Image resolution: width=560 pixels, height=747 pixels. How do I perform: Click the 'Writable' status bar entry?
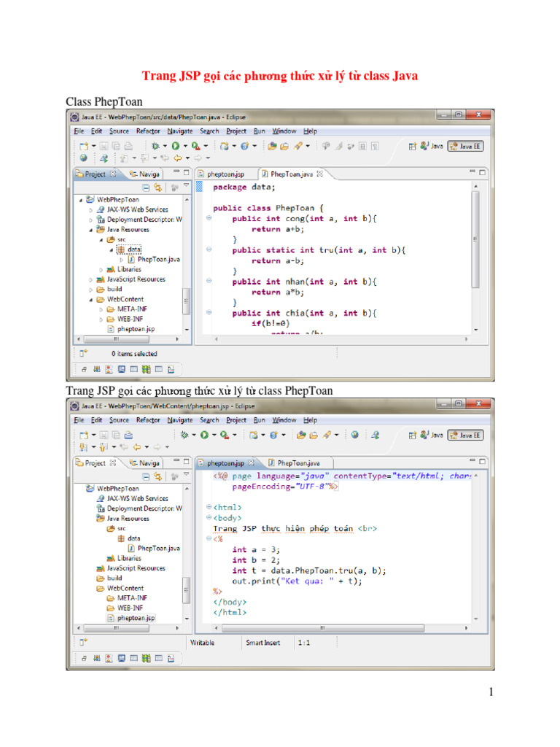[203, 643]
